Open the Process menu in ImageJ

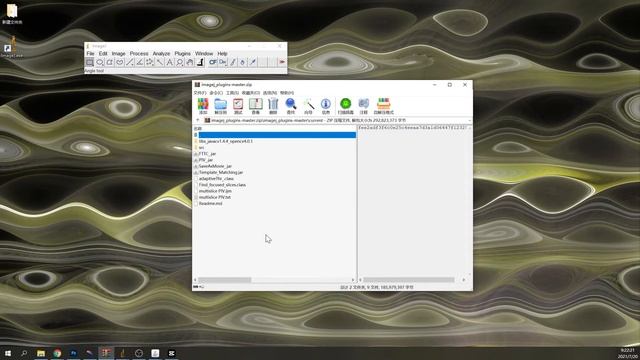(x=139, y=53)
